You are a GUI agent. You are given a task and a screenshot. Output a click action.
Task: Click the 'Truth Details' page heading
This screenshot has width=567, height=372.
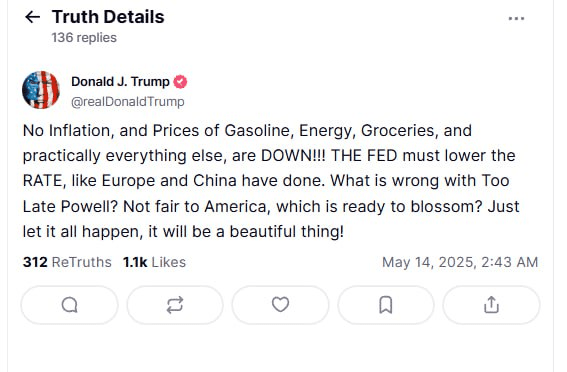108,17
